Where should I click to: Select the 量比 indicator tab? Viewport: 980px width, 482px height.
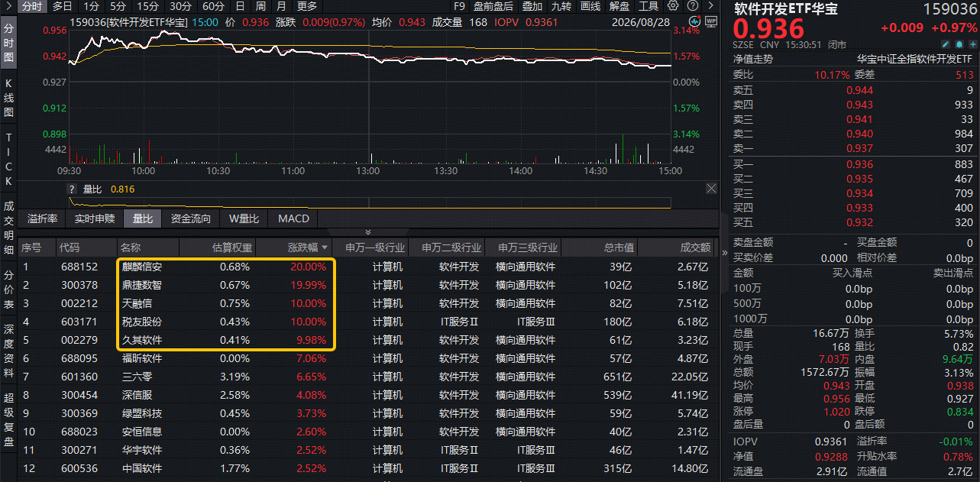143,218
